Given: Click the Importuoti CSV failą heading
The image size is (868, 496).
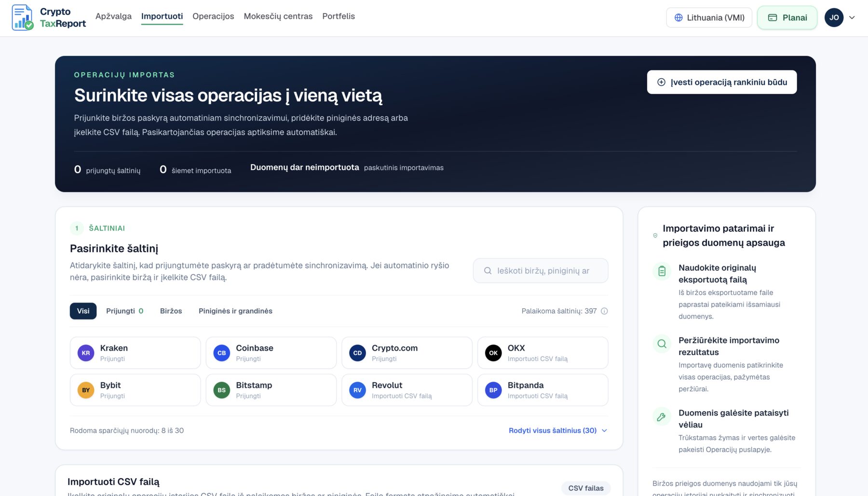Looking at the screenshot, I should pyautogui.click(x=113, y=482).
